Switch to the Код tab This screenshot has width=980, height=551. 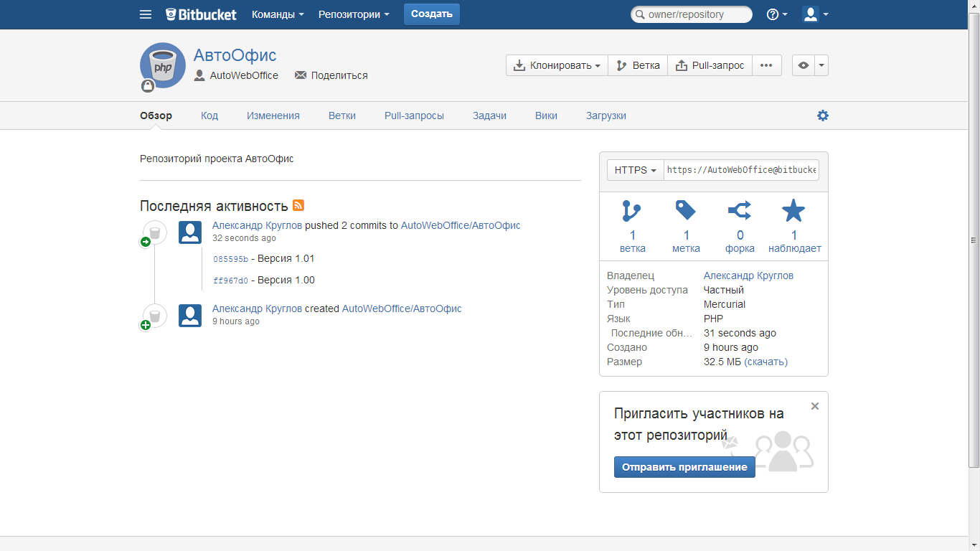209,116
